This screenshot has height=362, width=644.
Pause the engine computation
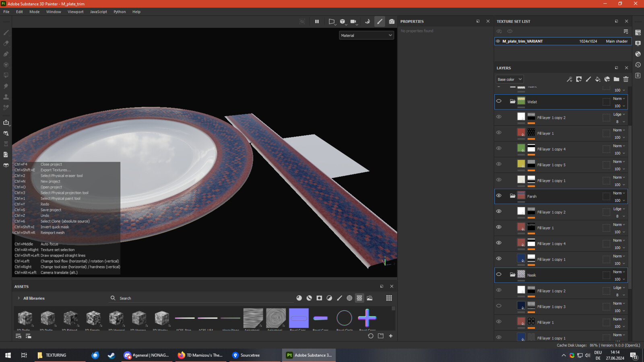click(x=317, y=22)
